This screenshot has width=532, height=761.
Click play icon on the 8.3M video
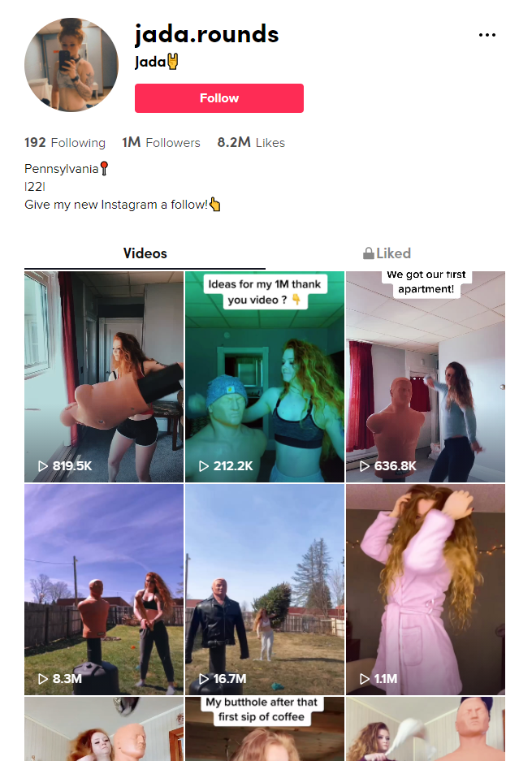[x=43, y=678]
